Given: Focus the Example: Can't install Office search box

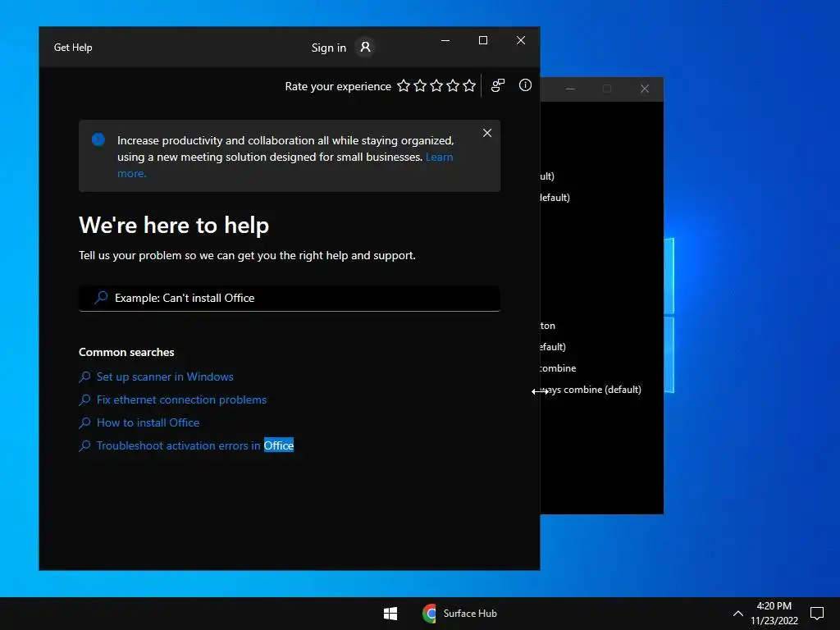Looking at the screenshot, I should (x=290, y=298).
